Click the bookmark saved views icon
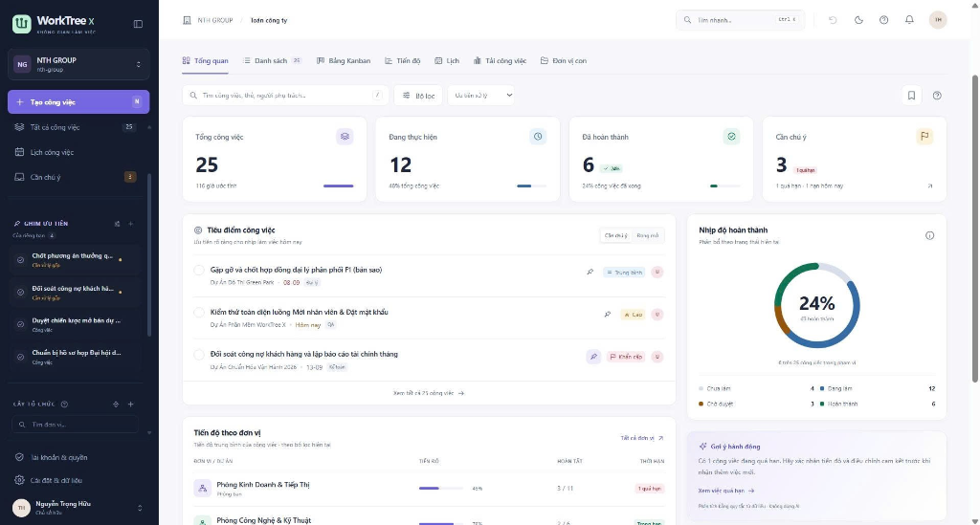Viewport: 980px width, 525px height. click(x=911, y=96)
